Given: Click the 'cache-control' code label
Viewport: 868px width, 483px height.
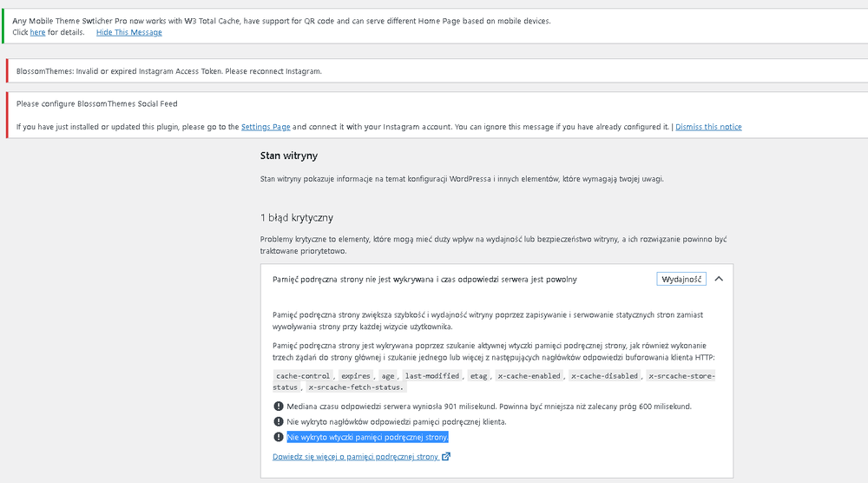Looking at the screenshot, I should (x=303, y=375).
